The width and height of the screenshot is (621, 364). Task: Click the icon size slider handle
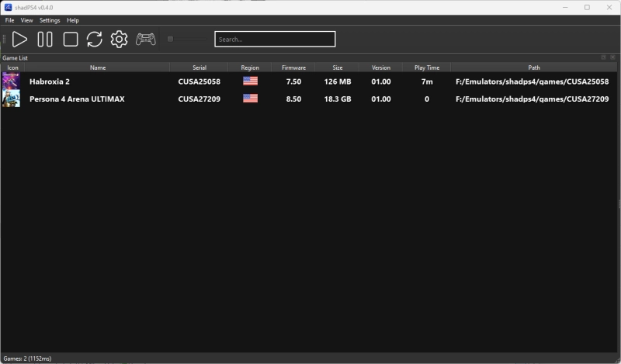coord(170,39)
